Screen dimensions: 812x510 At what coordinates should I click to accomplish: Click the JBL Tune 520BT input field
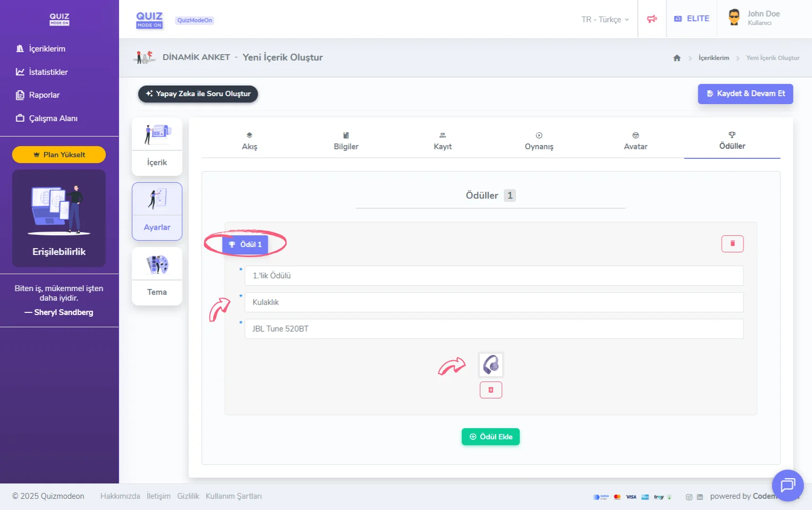[494, 329]
